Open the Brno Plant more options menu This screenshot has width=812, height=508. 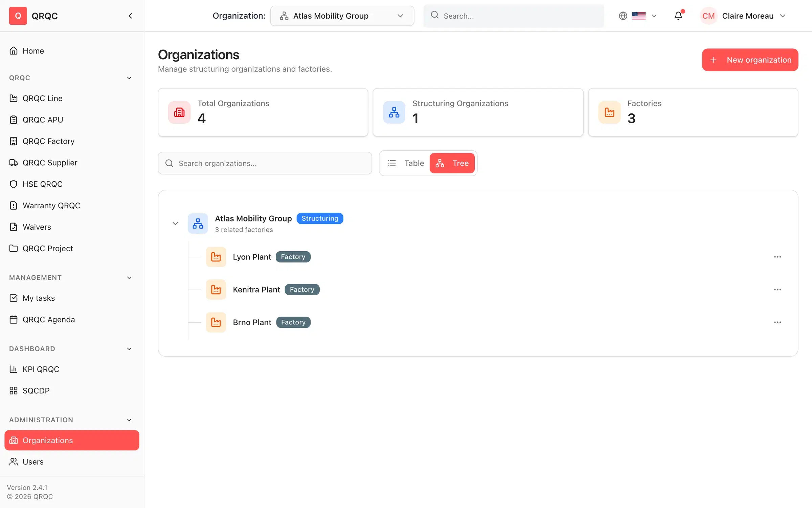(777, 322)
